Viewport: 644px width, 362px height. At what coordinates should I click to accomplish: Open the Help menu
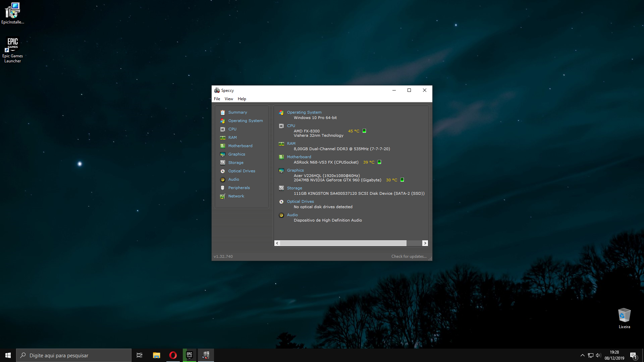point(242,99)
